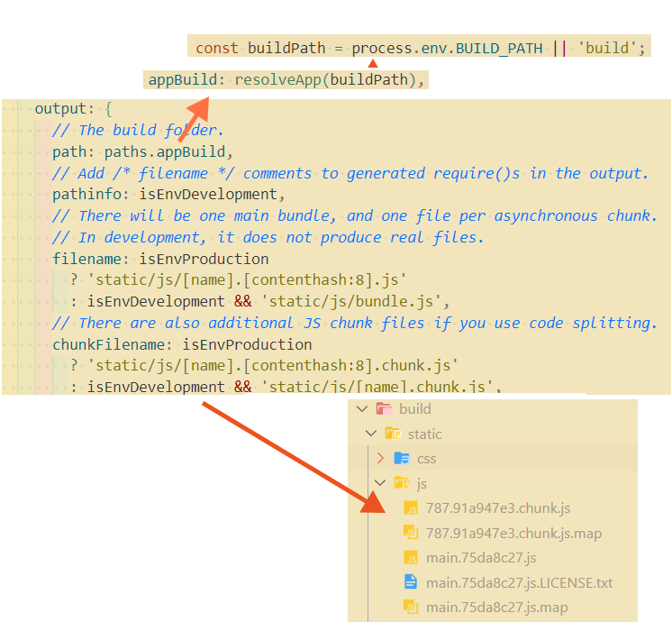Click map icon of 787.91a947e3.chunk.js.map
Viewport: 672px width, 631px height.
411,533
